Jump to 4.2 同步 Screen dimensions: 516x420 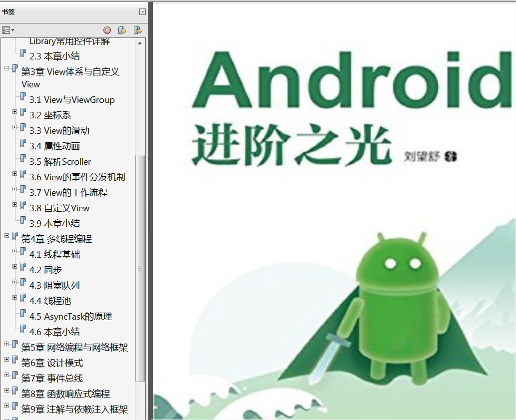45,270
